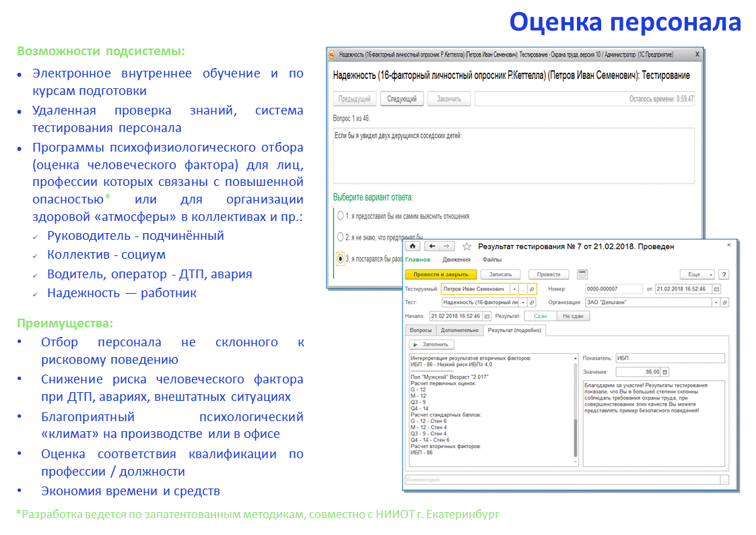Click the Провести и закрыть button
Screen dimensions: 756x535
pyautogui.click(x=441, y=274)
